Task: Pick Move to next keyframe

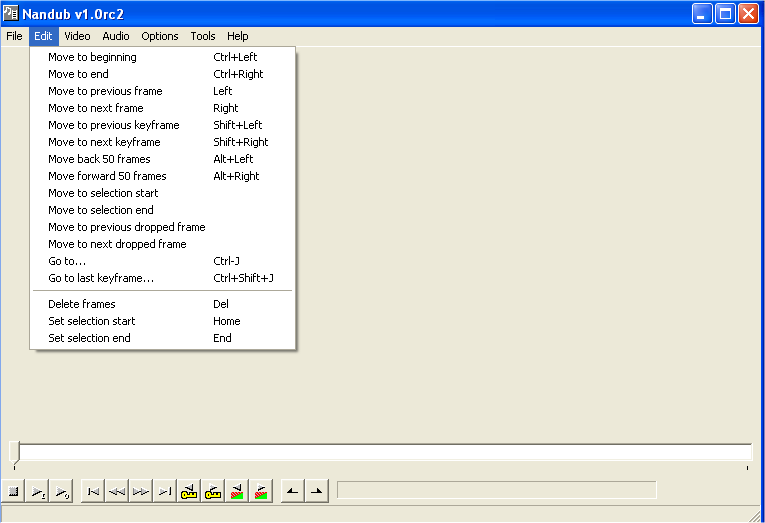Action: pos(162,142)
